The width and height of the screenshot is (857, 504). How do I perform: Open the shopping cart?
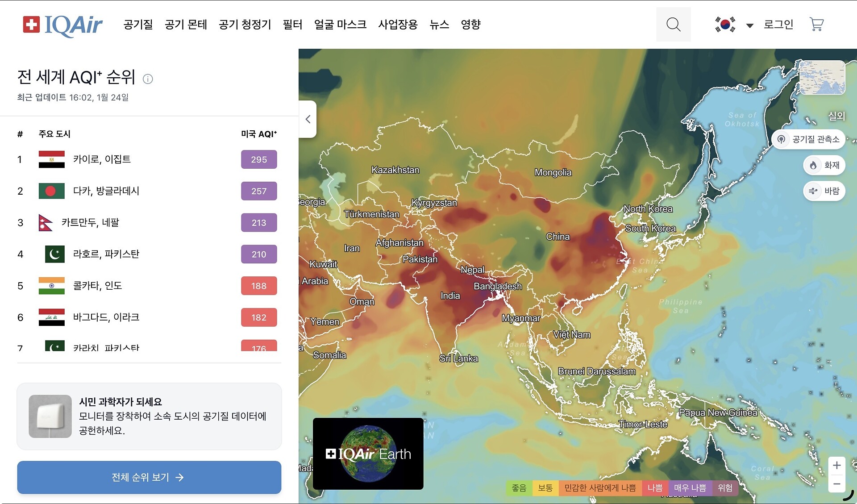tap(816, 25)
